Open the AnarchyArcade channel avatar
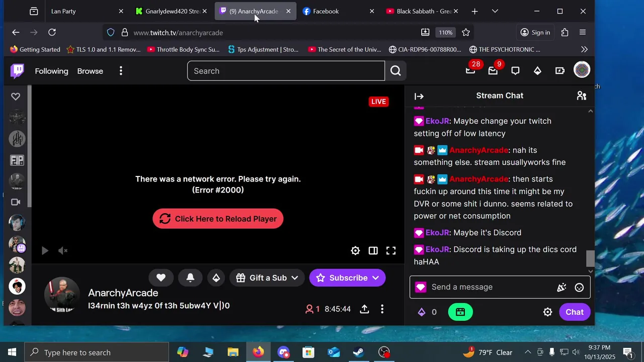Image resolution: width=644 pixels, height=362 pixels. (62, 295)
